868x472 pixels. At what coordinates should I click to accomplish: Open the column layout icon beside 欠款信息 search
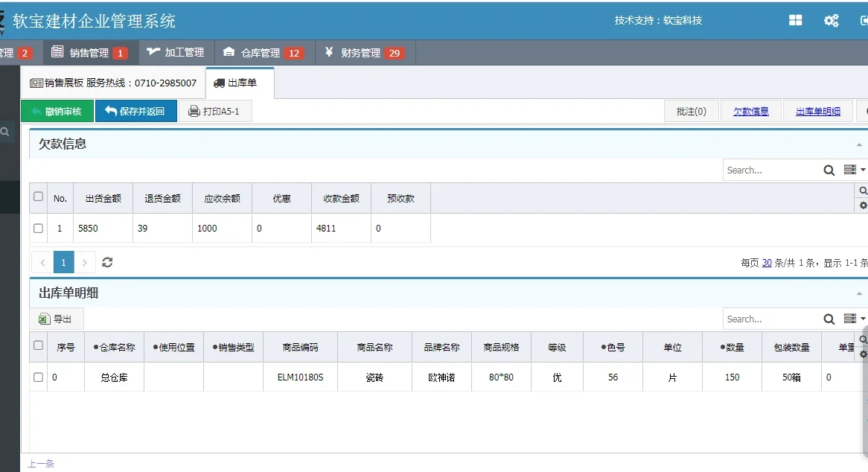pyautogui.click(x=849, y=170)
